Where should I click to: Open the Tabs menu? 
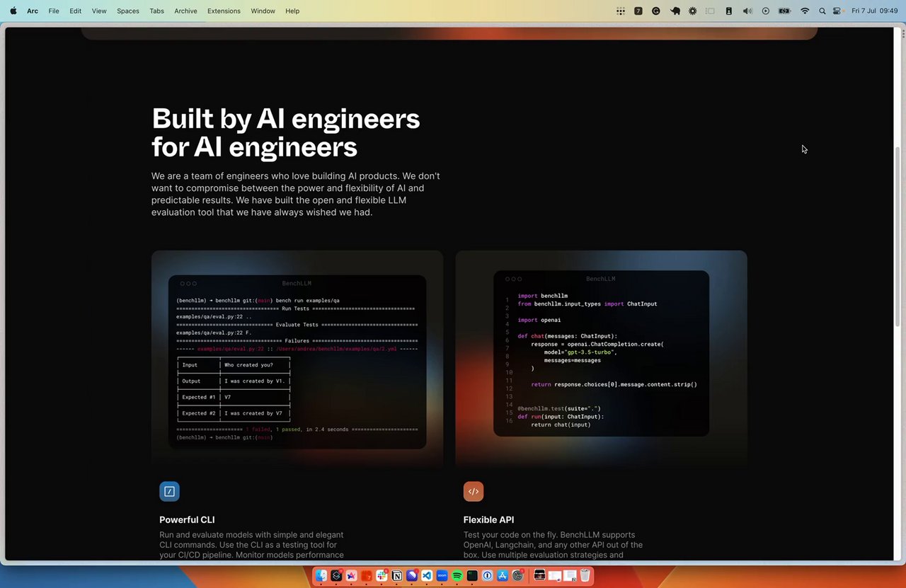click(x=156, y=11)
